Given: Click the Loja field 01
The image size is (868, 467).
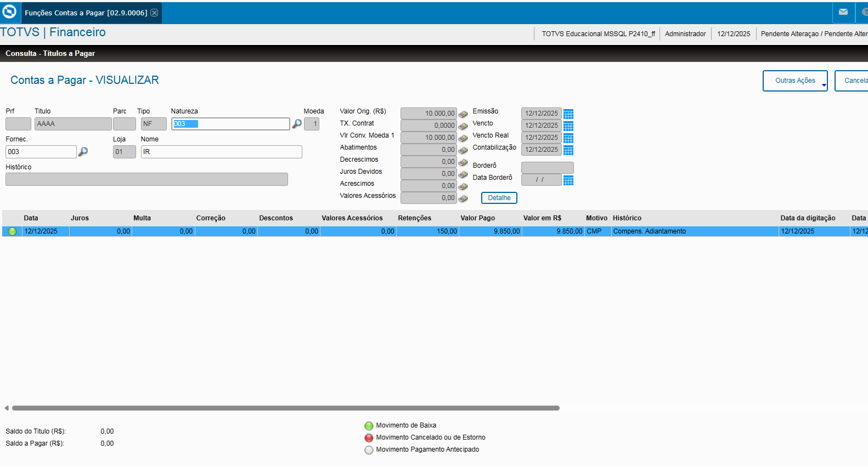Looking at the screenshot, I should coord(125,152).
